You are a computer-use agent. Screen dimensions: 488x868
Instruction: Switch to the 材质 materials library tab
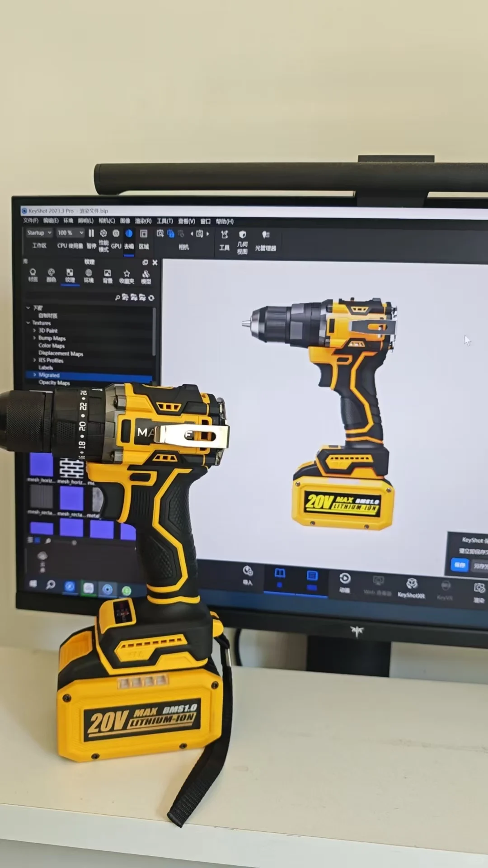pos(33,275)
